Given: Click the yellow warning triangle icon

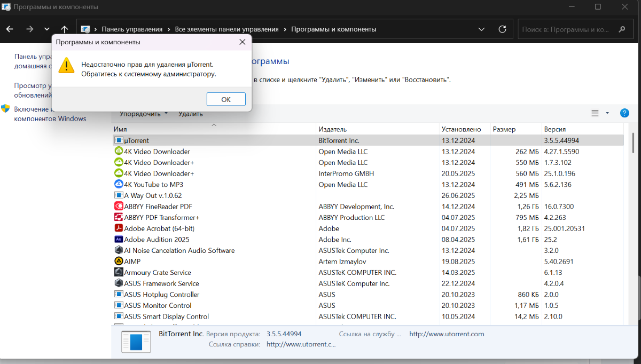Looking at the screenshot, I should pos(66,65).
